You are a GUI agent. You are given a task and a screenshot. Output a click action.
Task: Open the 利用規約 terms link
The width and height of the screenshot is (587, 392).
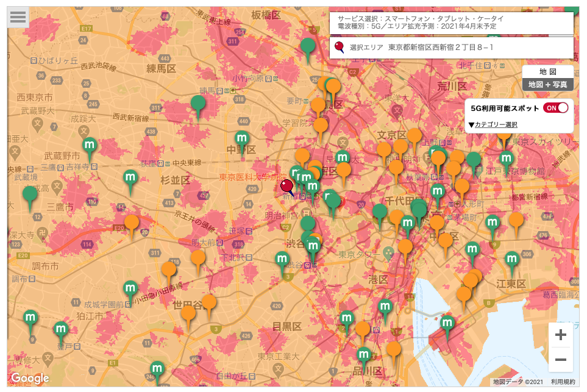click(x=563, y=382)
